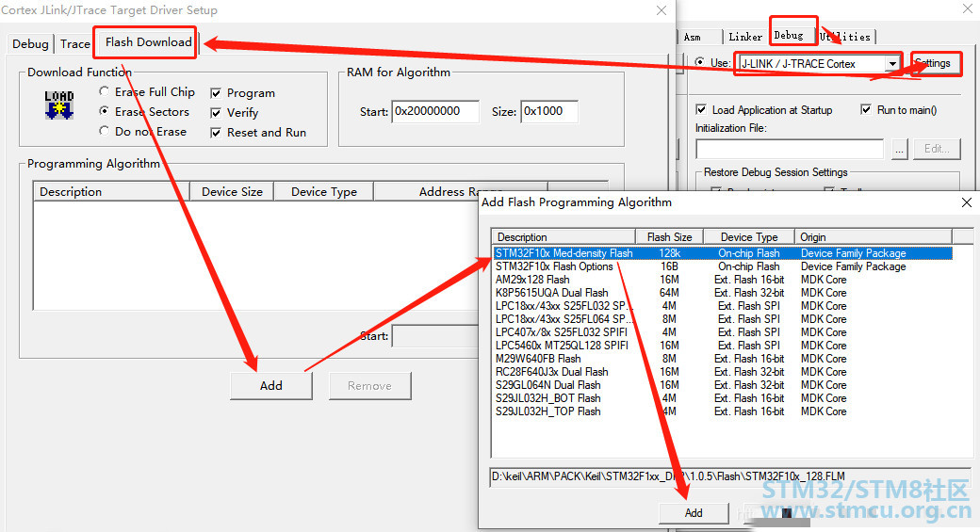Click the Initialization File input field
Viewport: 980px width, 532px height.
[790, 149]
